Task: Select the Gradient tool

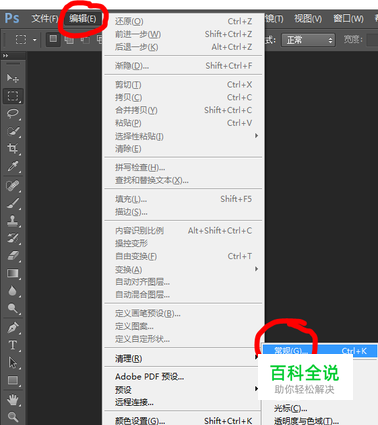Action: (x=13, y=273)
